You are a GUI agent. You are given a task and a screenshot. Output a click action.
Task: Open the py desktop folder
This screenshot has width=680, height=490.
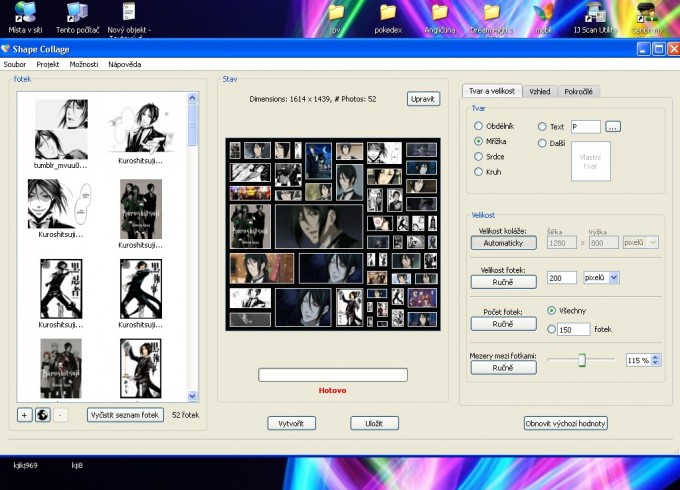(x=336, y=18)
